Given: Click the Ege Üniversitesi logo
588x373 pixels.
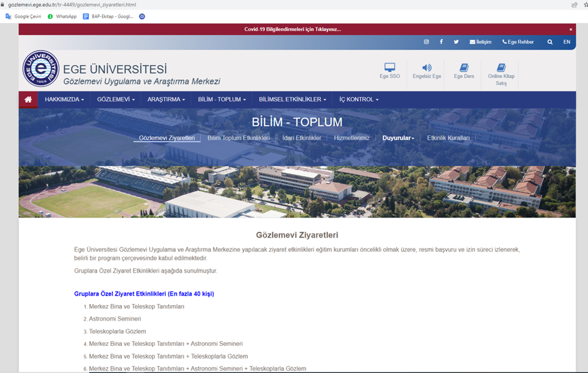Looking at the screenshot, I should (41, 69).
